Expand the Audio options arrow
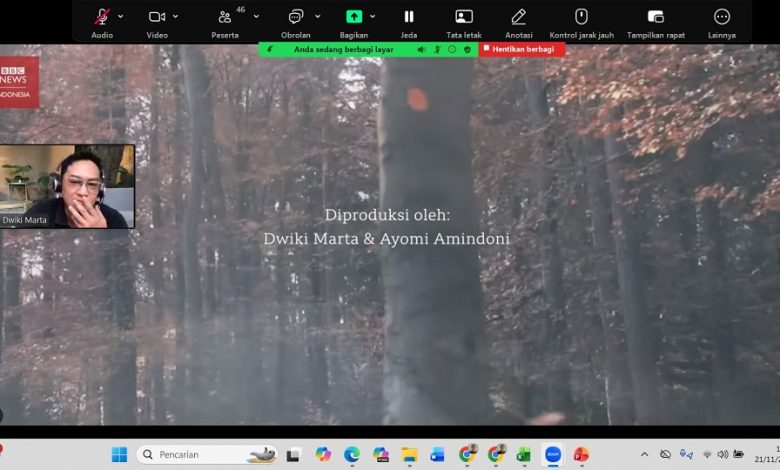The image size is (780, 470). pos(121,16)
